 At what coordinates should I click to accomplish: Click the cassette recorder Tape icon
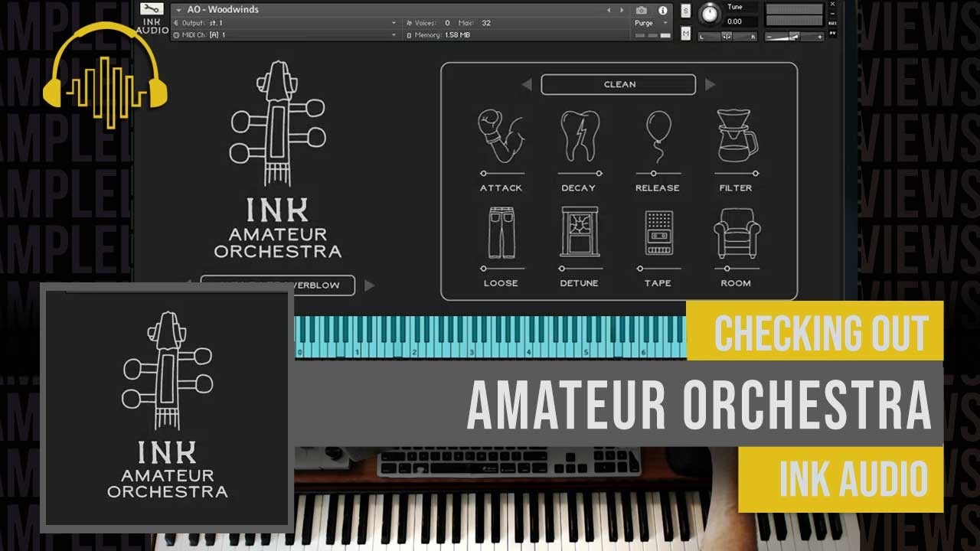(x=658, y=233)
